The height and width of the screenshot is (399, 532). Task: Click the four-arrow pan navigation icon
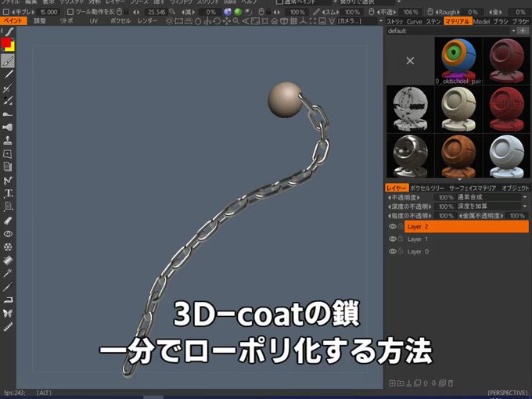coord(226,21)
